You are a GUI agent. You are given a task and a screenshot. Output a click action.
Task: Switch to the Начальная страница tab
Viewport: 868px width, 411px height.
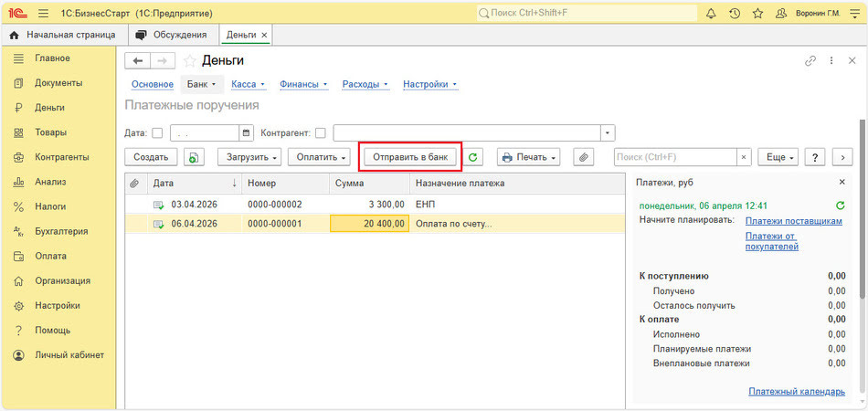[x=64, y=35]
